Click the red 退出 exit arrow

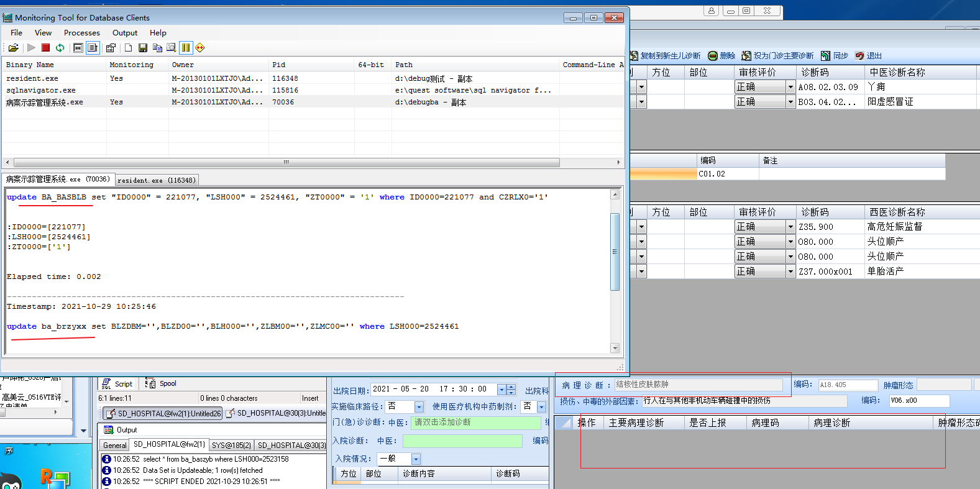(859, 56)
